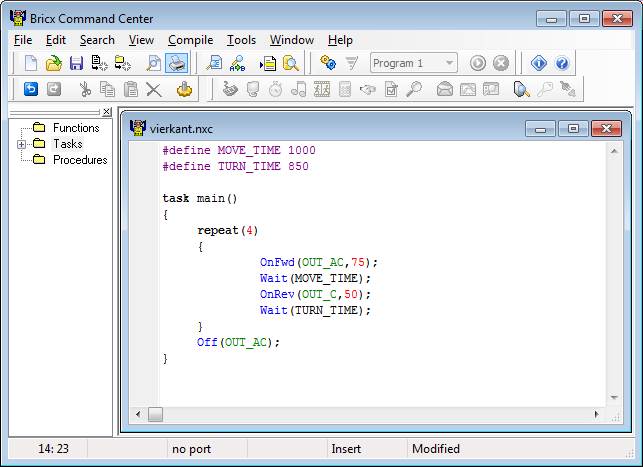Click the grayed direct control hand icon
643x467 pixels.
pyautogui.click(x=230, y=89)
